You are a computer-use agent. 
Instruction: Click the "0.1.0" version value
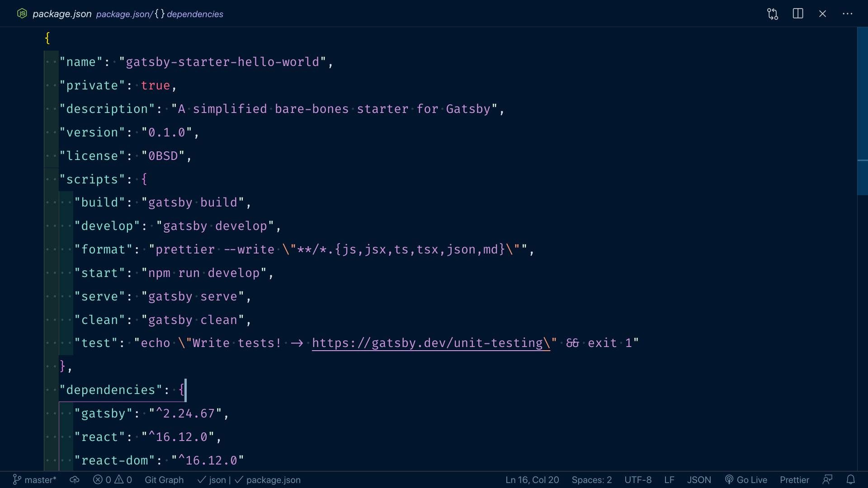[x=167, y=132]
